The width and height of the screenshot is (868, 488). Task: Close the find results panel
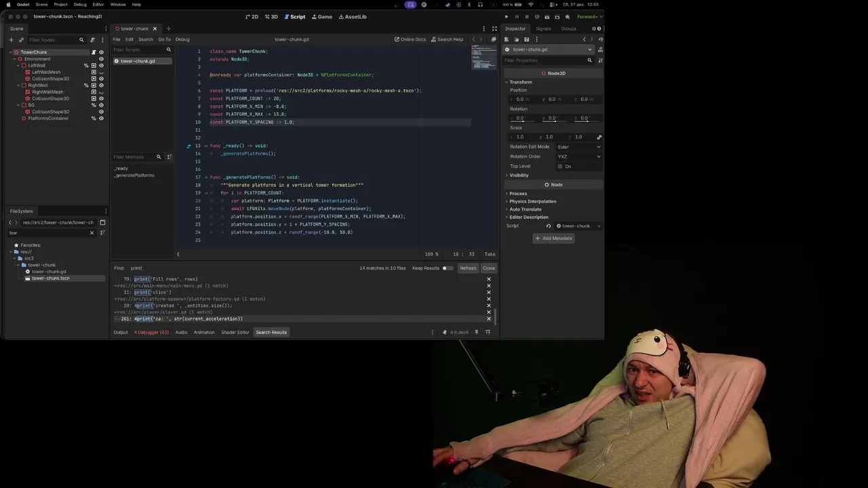point(488,268)
